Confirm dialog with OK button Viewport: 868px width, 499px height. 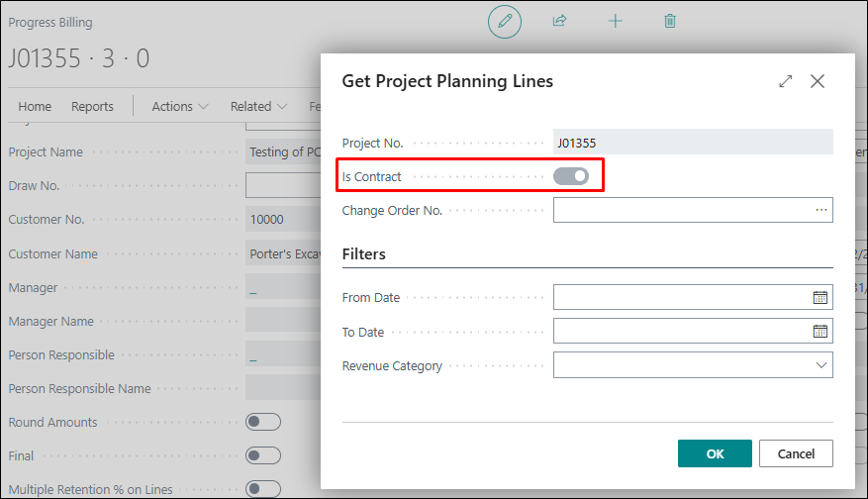pos(715,453)
